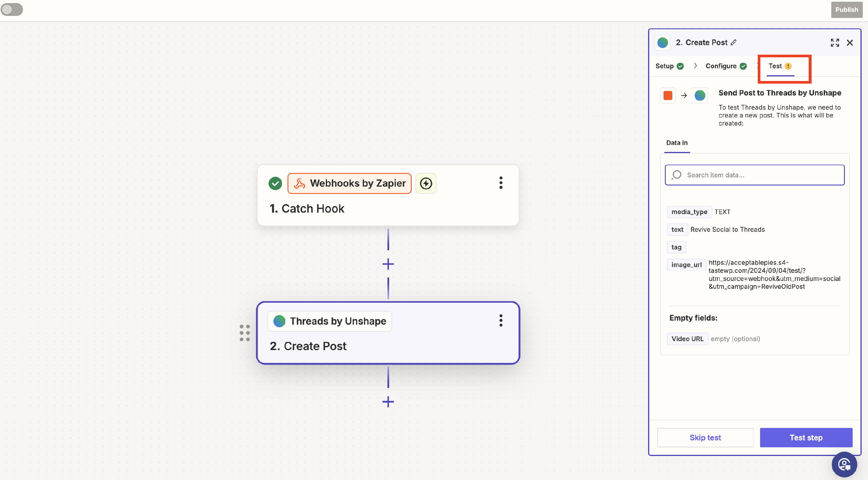The width and height of the screenshot is (868, 480).
Task: Switch to the Setup tab
Action: [x=669, y=66]
